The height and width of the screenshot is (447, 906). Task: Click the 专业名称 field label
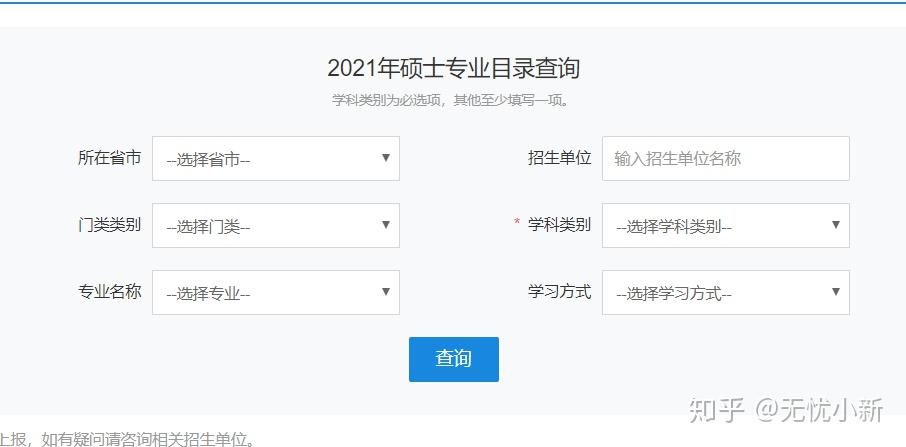[x=109, y=292]
